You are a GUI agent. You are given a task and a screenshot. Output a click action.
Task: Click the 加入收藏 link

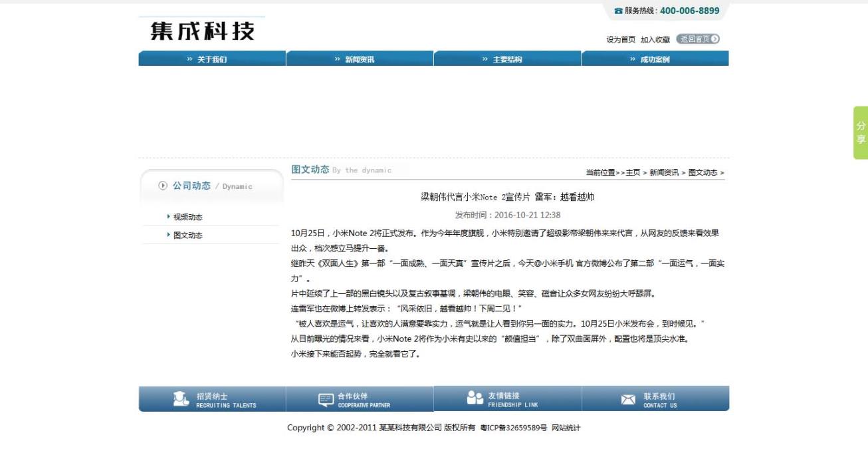coord(655,40)
